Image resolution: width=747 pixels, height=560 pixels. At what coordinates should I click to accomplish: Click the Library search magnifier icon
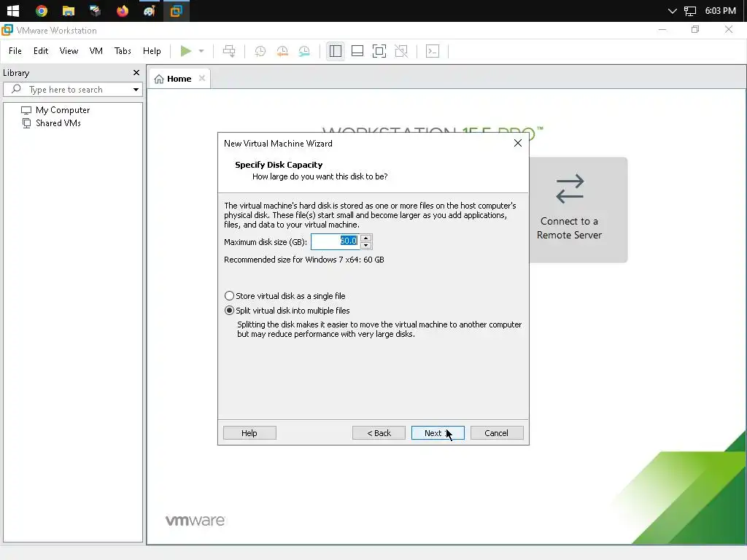tap(16, 89)
